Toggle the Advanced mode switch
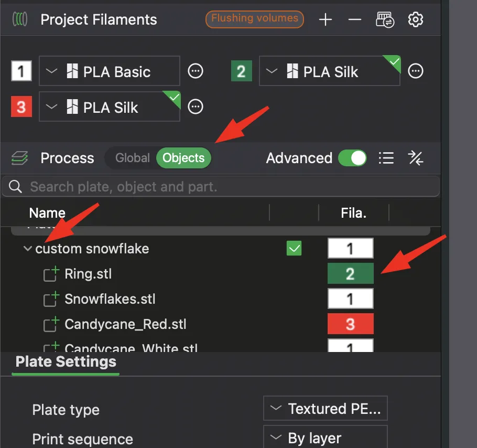The width and height of the screenshot is (477, 448). pyautogui.click(x=352, y=158)
